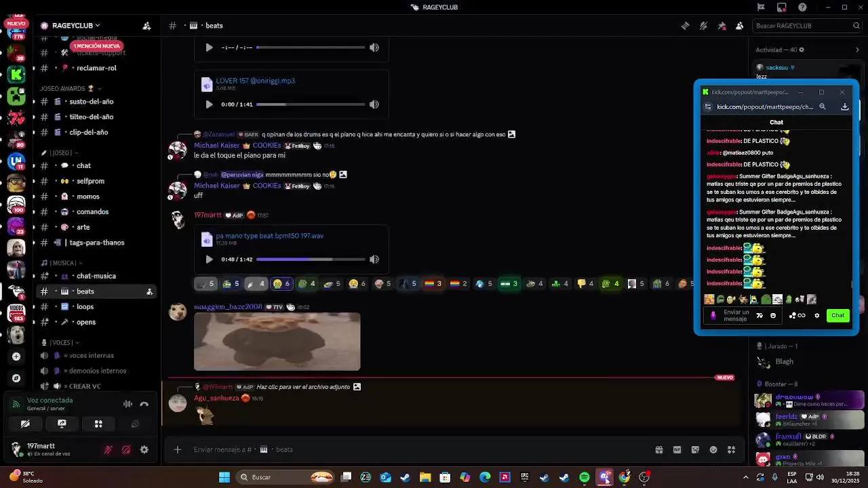Viewport: 868px width, 488px height.
Task: Open invite people icon beside server name
Action: (146, 26)
